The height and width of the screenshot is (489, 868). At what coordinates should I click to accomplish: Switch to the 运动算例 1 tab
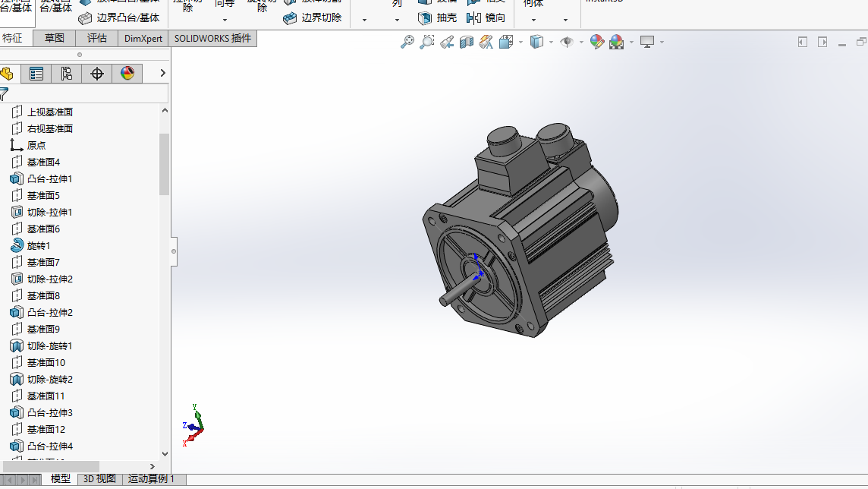click(152, 479)
